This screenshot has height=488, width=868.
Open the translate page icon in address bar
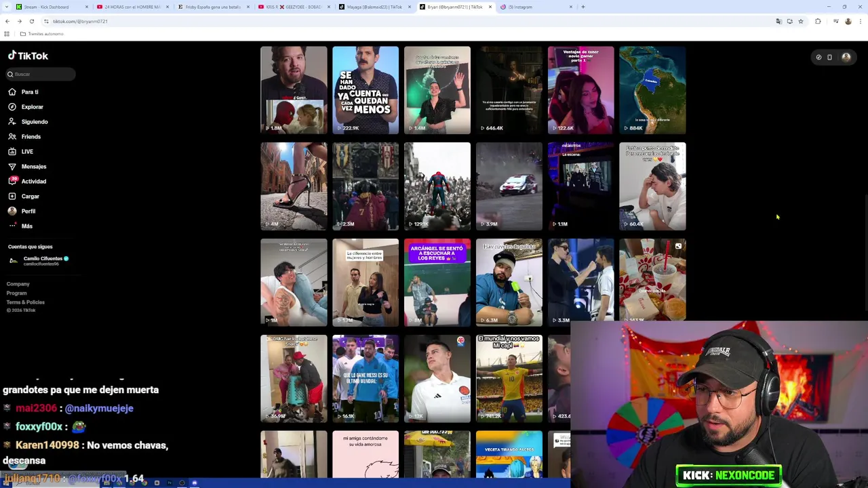coord(779,21)
